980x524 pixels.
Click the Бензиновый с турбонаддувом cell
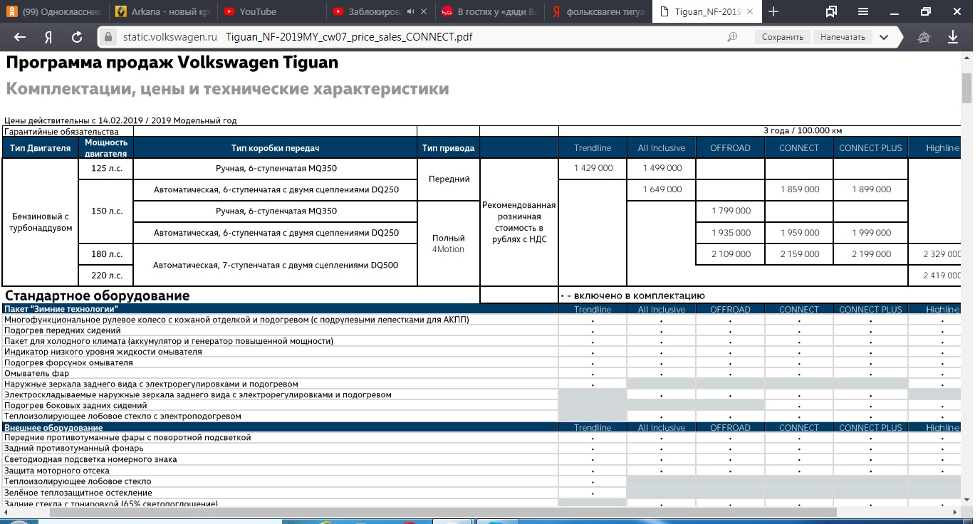tap(41, 222)
